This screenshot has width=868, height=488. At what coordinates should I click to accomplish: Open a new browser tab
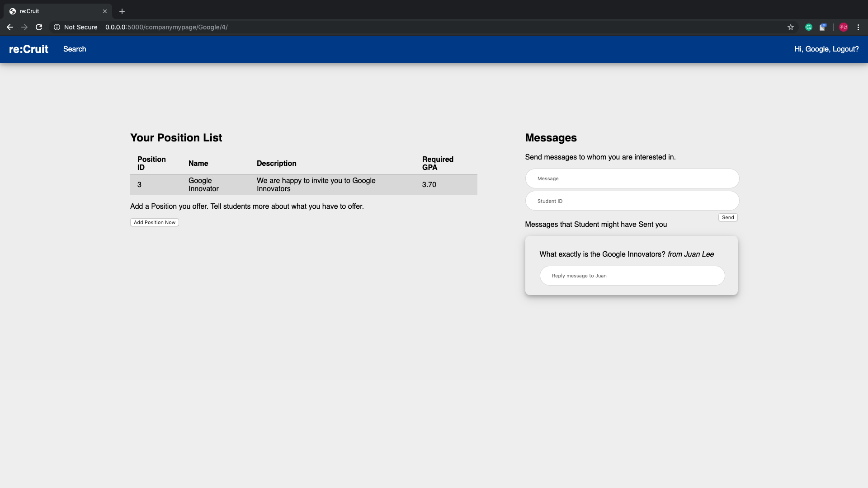click(x=122, y=11)
